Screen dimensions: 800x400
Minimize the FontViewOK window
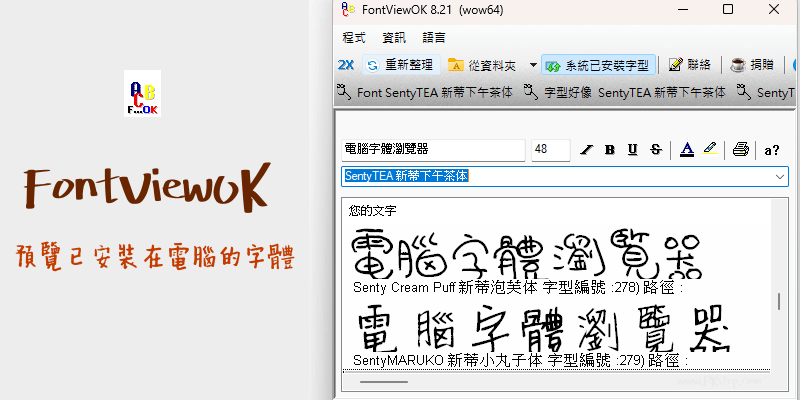[683, 9]
